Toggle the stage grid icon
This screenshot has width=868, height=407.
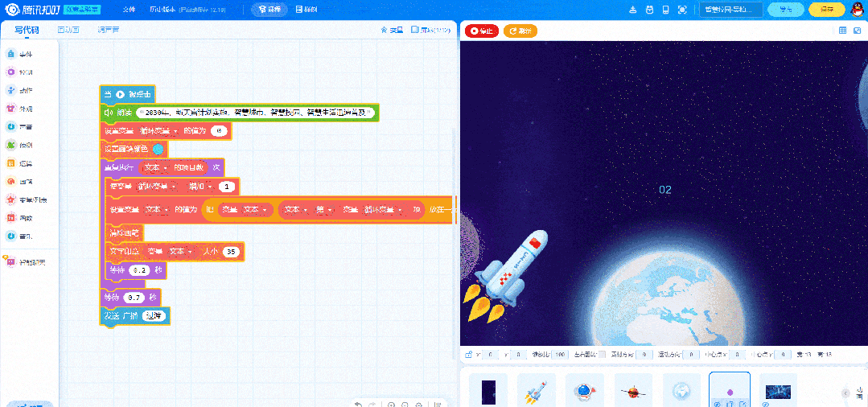click(x=842, y=31)
